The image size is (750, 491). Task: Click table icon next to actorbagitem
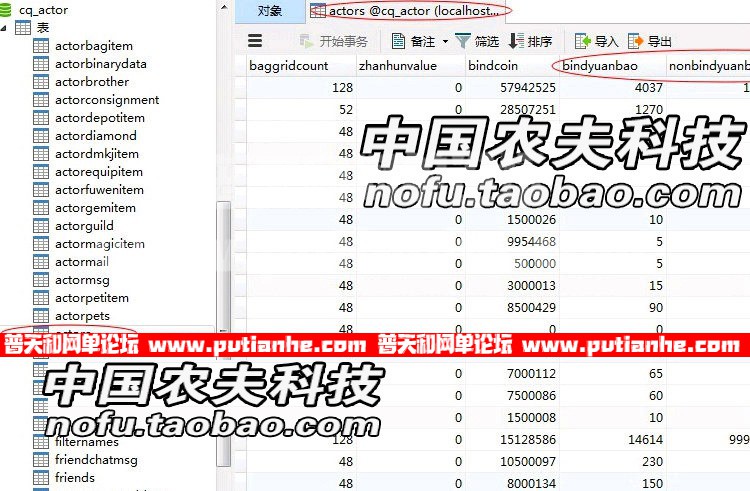pos(41,46)
